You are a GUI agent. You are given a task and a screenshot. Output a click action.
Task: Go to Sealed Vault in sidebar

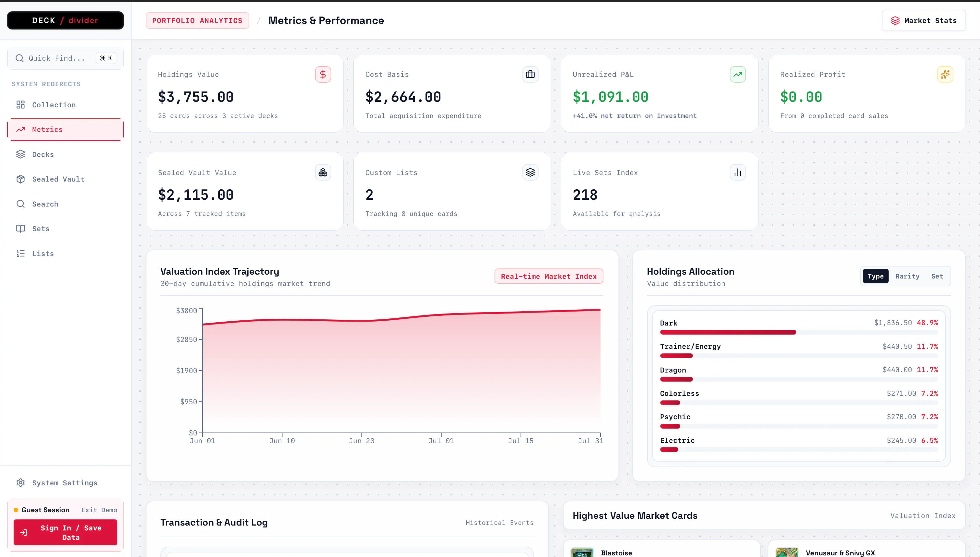[65, 179]
